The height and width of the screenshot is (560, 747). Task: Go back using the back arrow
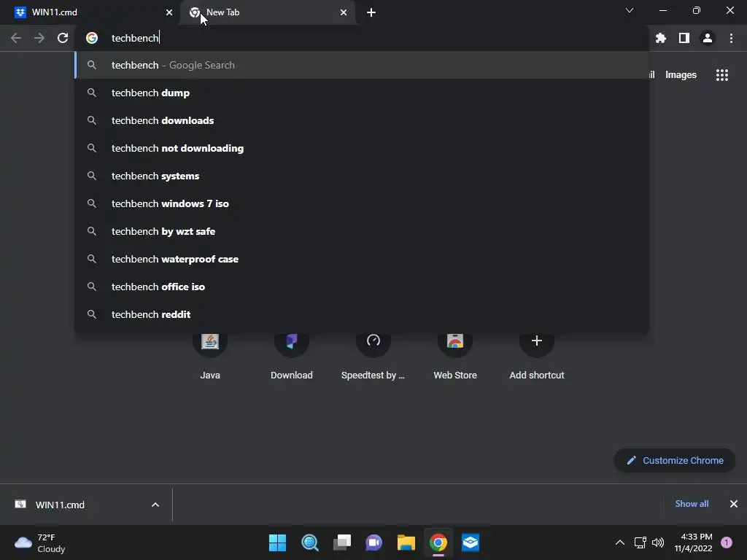pyautogui.click(x=16, y=38)
